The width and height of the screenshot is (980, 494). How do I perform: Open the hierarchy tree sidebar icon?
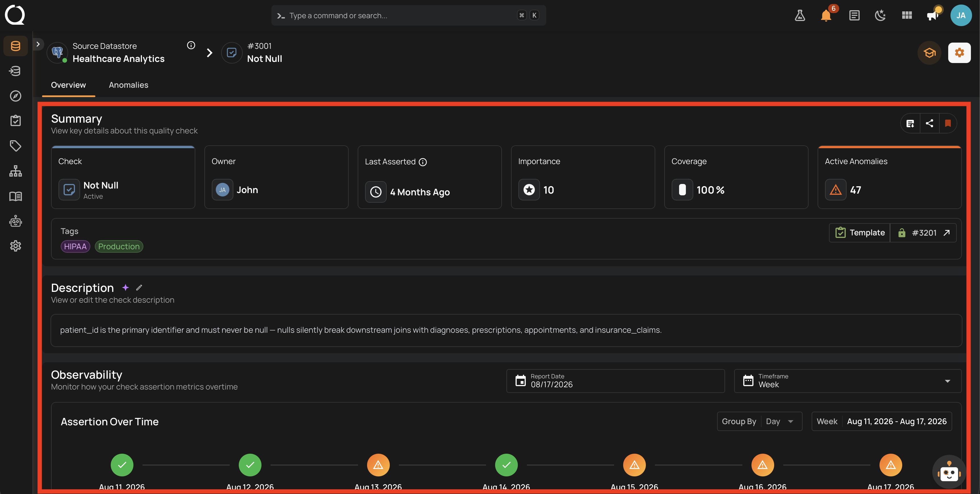pyautogui.click(x=16, y=171)
